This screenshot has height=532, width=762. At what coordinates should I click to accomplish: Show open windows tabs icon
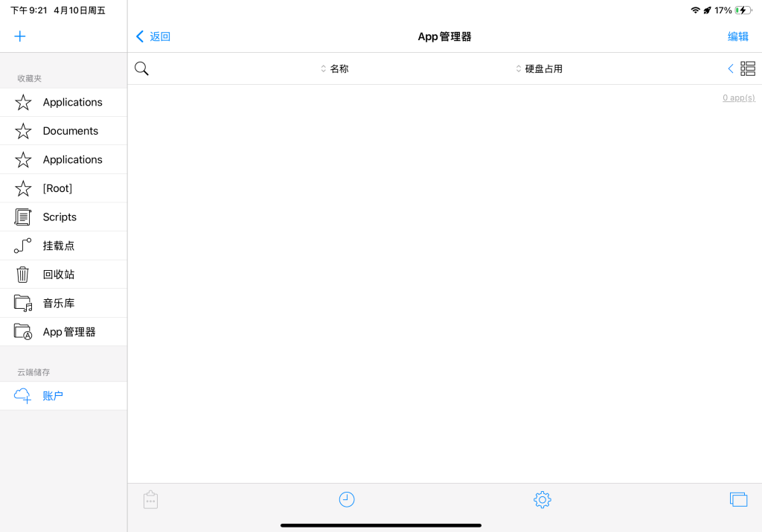739,499
